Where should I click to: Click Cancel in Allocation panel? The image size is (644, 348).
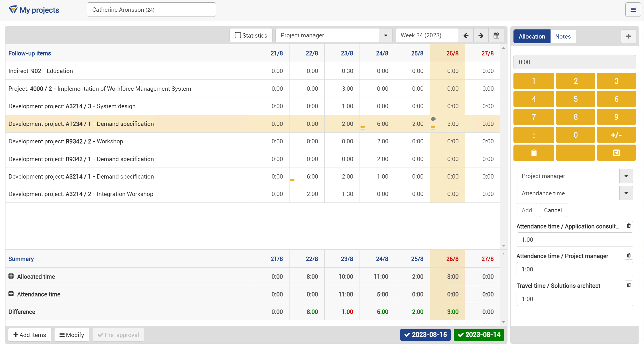point(553,210)
